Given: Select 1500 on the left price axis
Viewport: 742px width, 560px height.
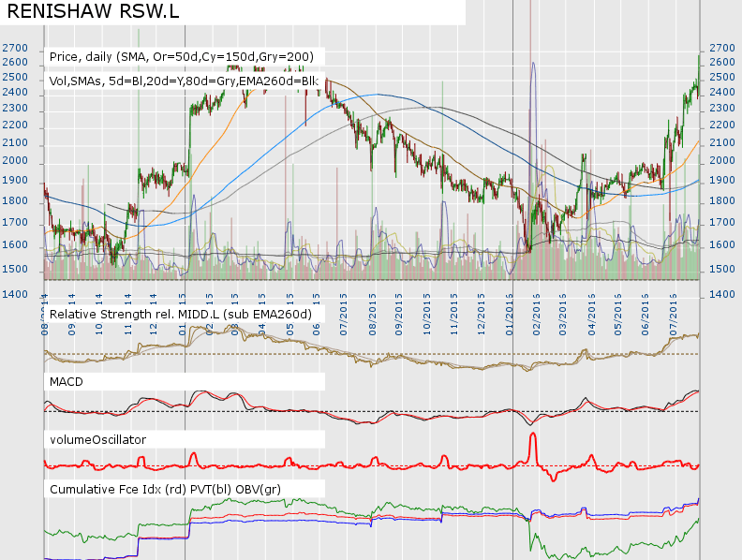Looking at the screenshot, I should [15, 269].
